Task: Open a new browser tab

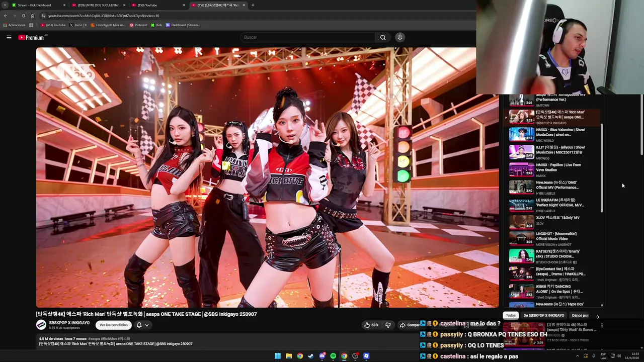Action: [x=253, y=5]
